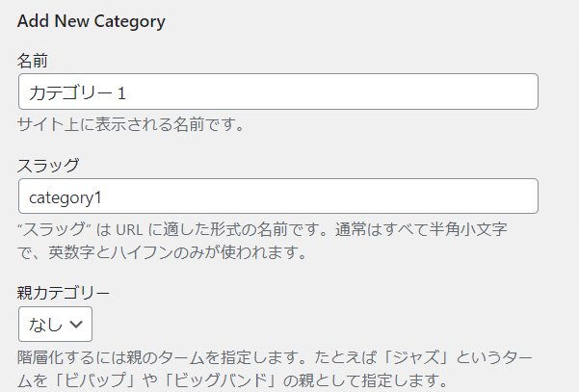The height and width of the screenshot is (392, 579).
Task: Click the カテゴリー１ text in the name field
Action: click(79, 92)
